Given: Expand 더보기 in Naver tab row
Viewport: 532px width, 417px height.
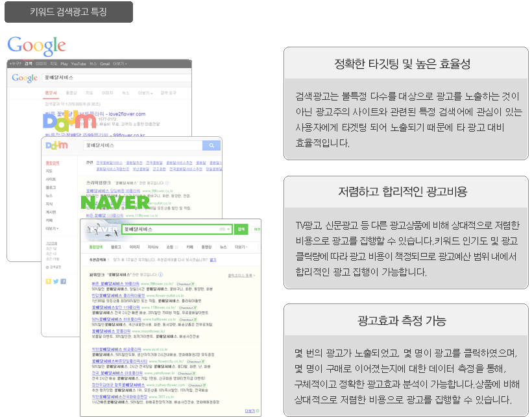Looking at the screenshot, I should pyautogui.click(x=241, y=247).
